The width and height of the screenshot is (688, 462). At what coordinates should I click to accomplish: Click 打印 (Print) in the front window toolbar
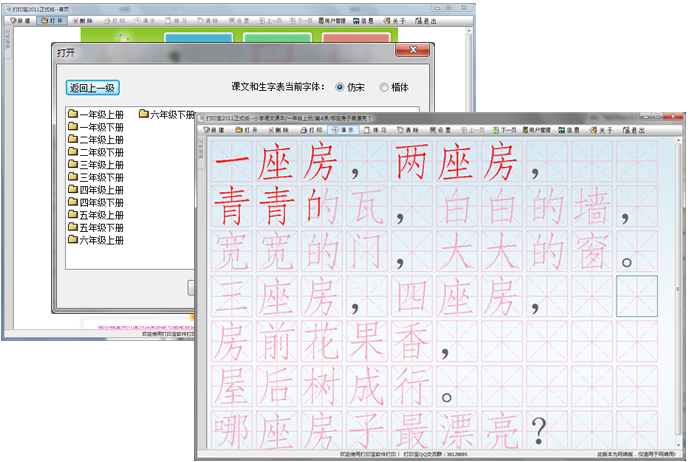(309, 130)
